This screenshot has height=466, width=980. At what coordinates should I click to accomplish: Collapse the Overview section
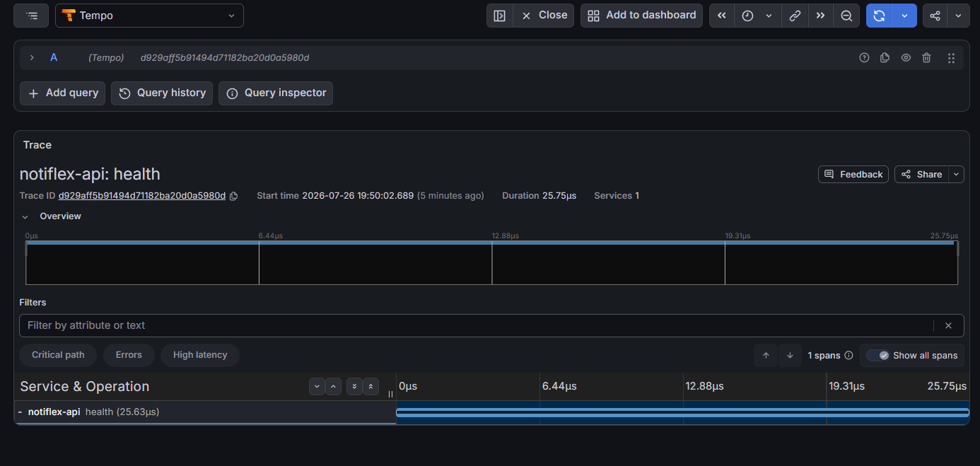coord(25,216)
